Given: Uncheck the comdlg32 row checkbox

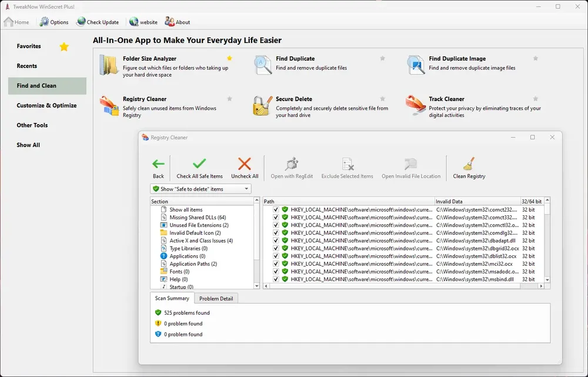Looking at the screenshot, I should (276, 233).
